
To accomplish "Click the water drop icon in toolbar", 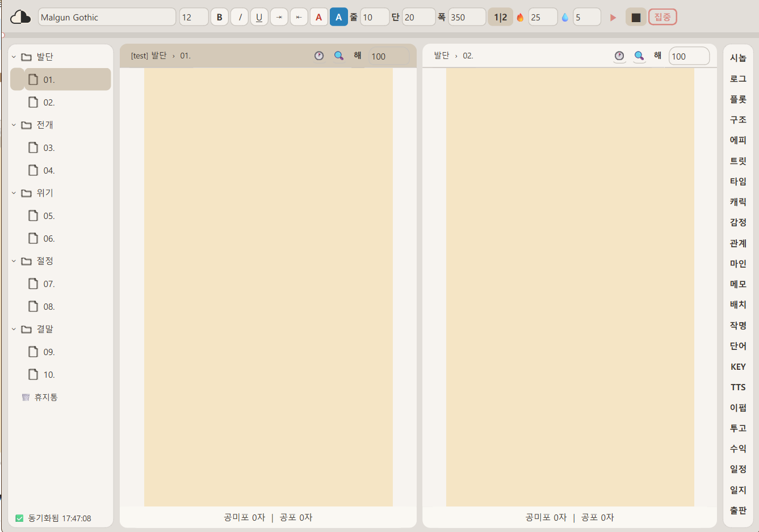I will tap(565, 18).
